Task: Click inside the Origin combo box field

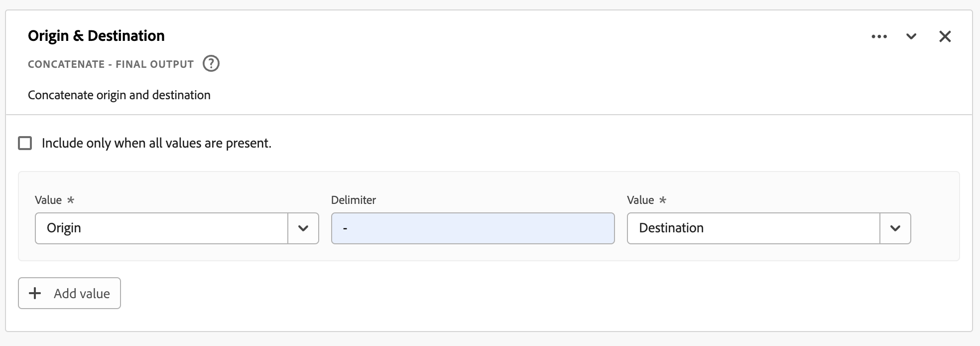Action: 161,228
